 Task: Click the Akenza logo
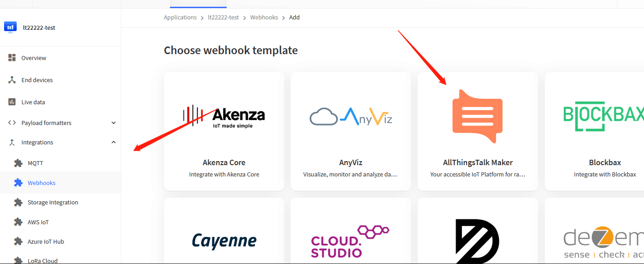224,116
